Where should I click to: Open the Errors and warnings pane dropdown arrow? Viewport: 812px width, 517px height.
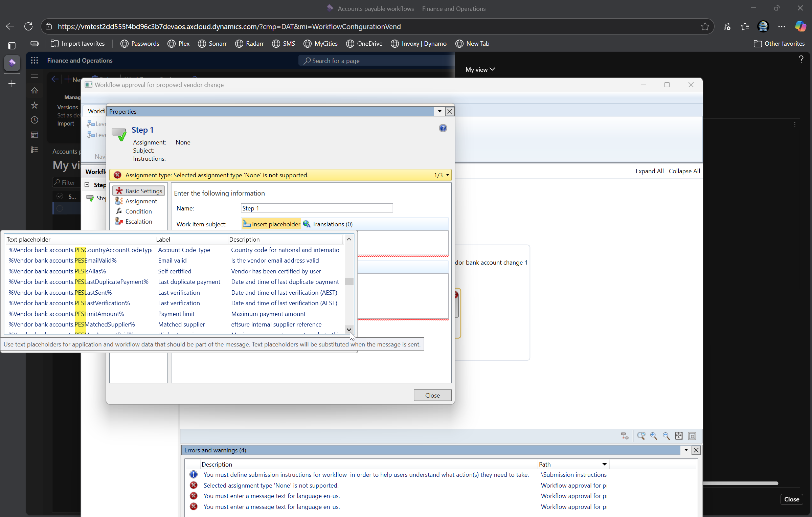[686, 450]
